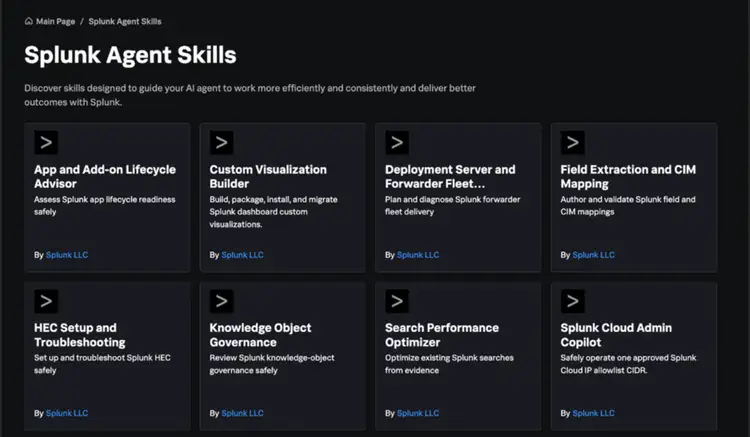Viewport: 750px width, 437px height.
Task: Click Splunk LLC link under HEC Setup card
Action: click(x=67, y=413)
